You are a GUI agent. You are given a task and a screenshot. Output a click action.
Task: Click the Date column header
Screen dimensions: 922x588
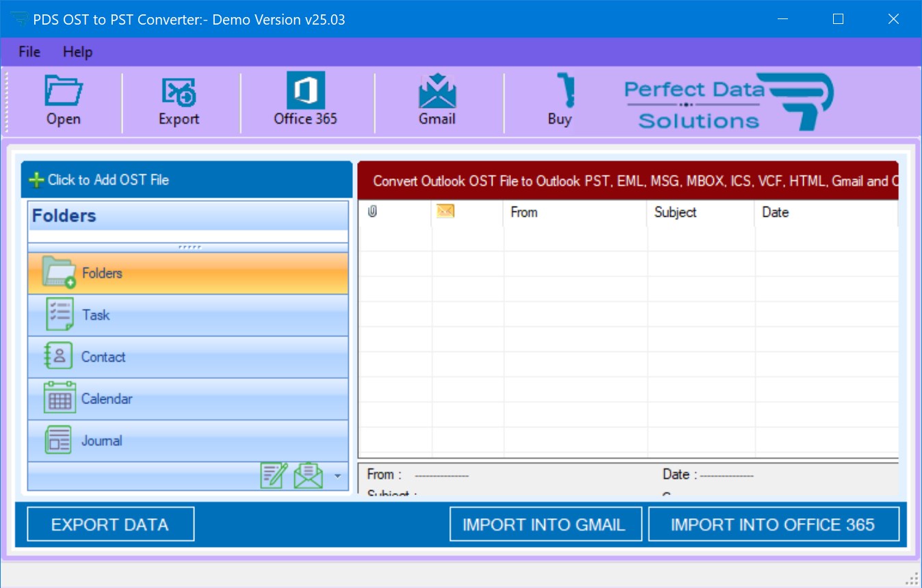click(x=826, y=213)
